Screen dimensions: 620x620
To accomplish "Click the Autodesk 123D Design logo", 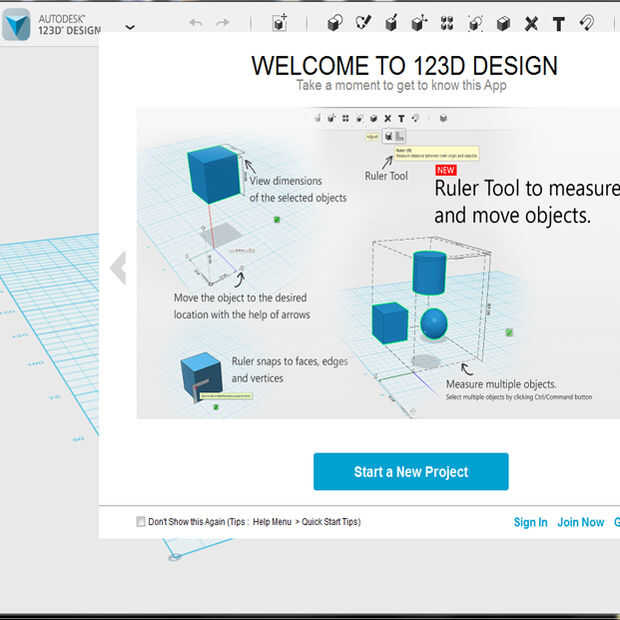I will 16,25.
